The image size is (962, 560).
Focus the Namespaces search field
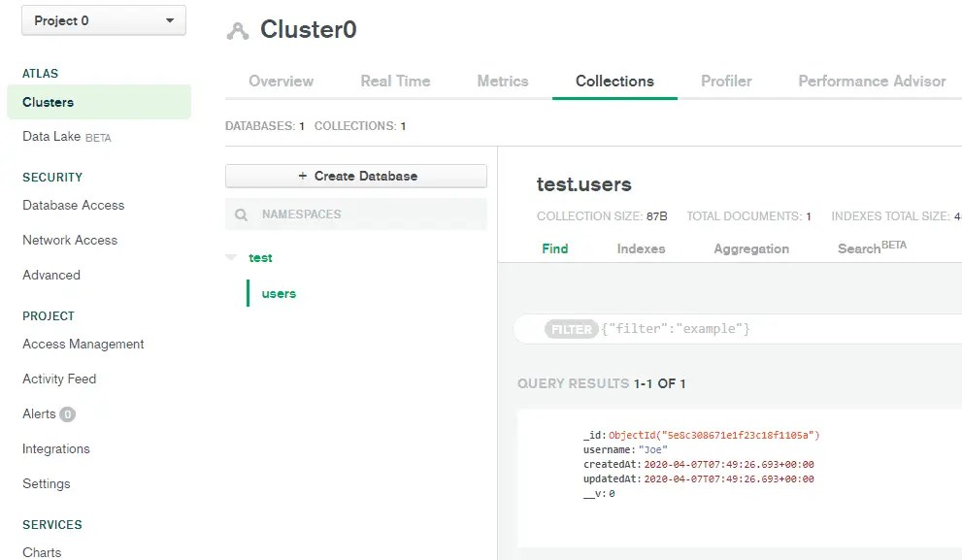click(356, 214)
